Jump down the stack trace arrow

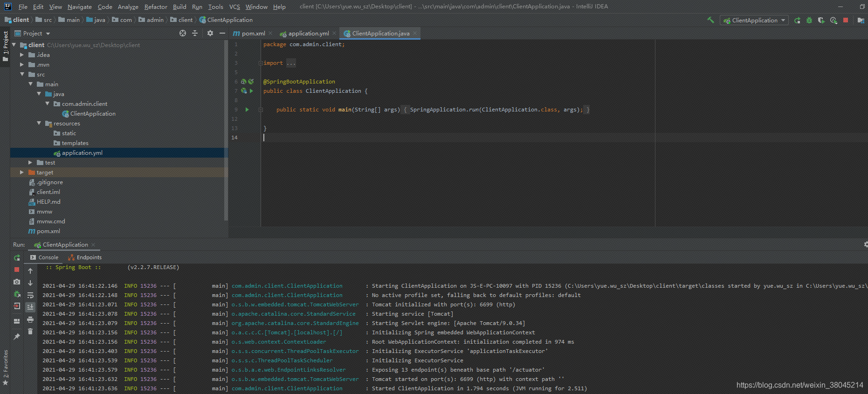click(30, 283)
